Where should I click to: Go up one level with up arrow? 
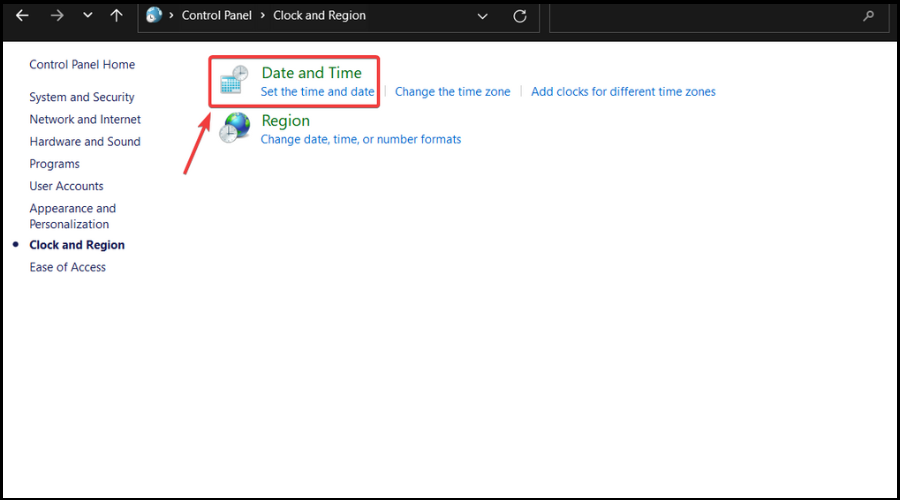point(117,15)
